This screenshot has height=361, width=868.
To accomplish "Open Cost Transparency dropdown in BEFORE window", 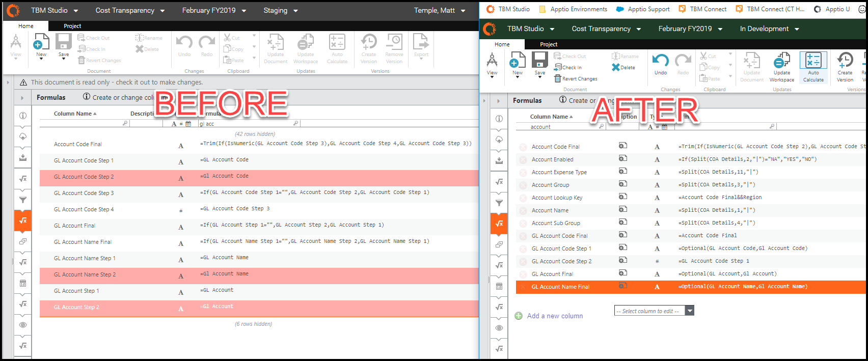I will coord(130,10).
